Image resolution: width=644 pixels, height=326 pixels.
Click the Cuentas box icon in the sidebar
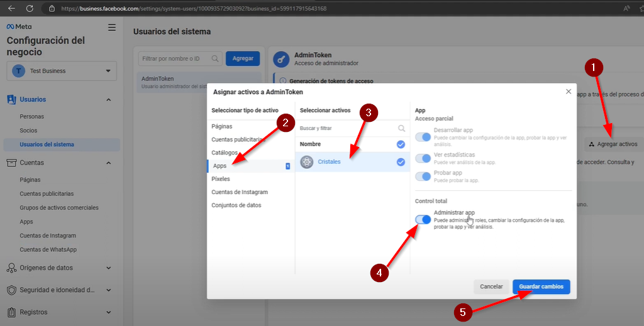click(x=11, y=163)
